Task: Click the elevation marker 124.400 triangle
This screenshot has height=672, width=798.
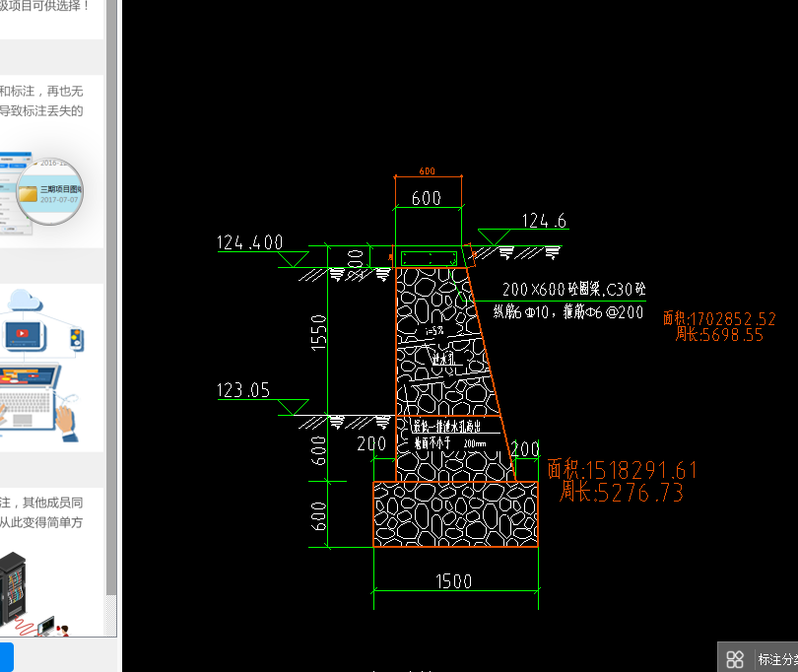Action: [x=292, y=258]
